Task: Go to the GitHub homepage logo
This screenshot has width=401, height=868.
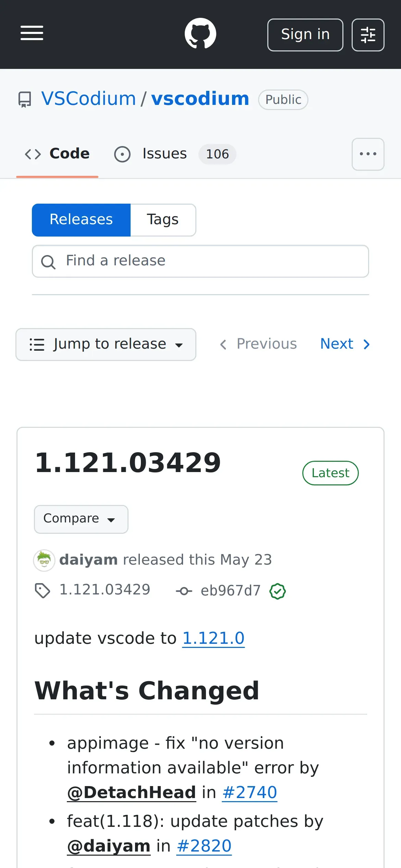Action: pos(200,34)
